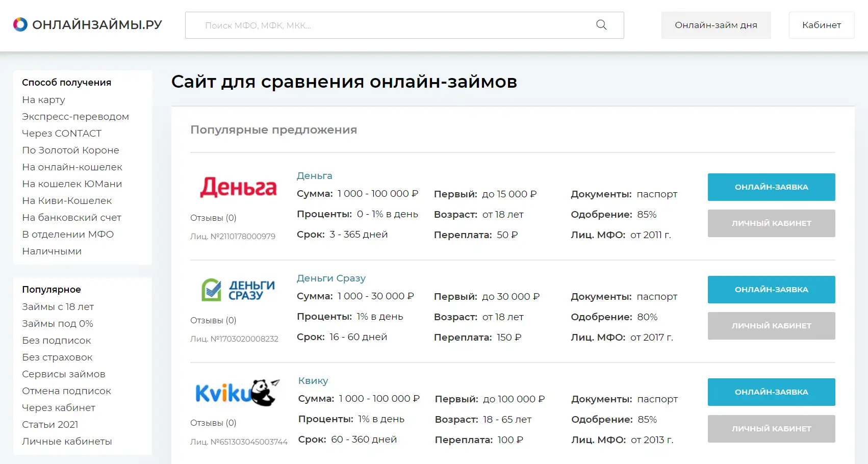
Task: Open the Kviku panda logo
Action: (x=238, y=393)
